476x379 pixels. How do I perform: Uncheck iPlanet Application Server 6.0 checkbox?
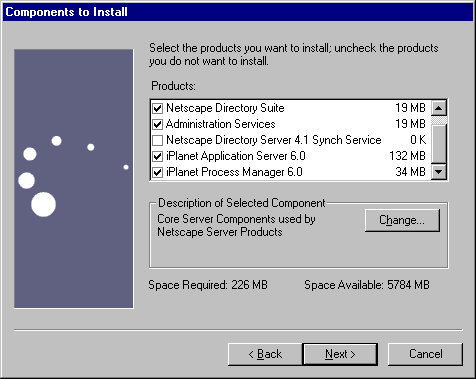coord(157,156)
